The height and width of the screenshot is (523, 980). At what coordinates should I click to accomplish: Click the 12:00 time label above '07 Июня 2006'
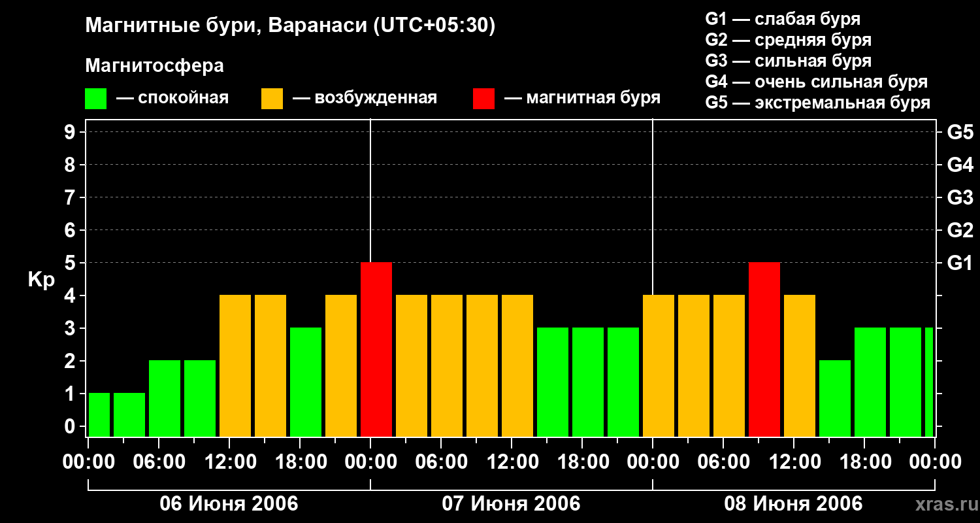(x=512, y=462)
